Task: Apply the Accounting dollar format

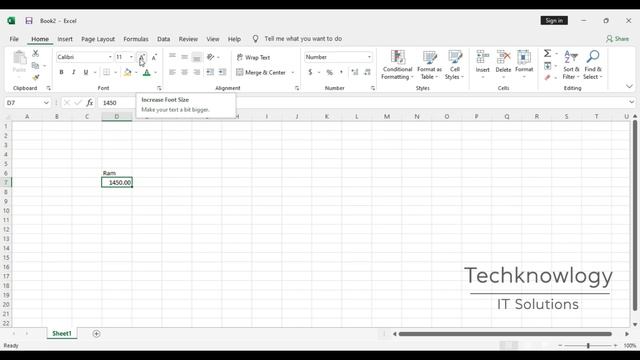Action: click(x=310, y=72)
